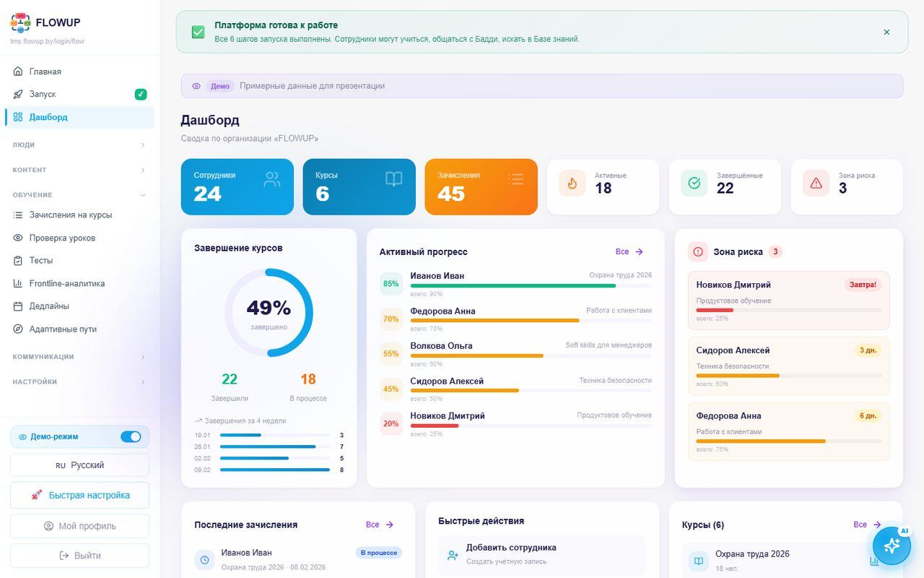Screen dimensions: 924x578
Task: Collapse the ОБУЧЕНИЕ sidebar section
Action: (x=79, y=194)
